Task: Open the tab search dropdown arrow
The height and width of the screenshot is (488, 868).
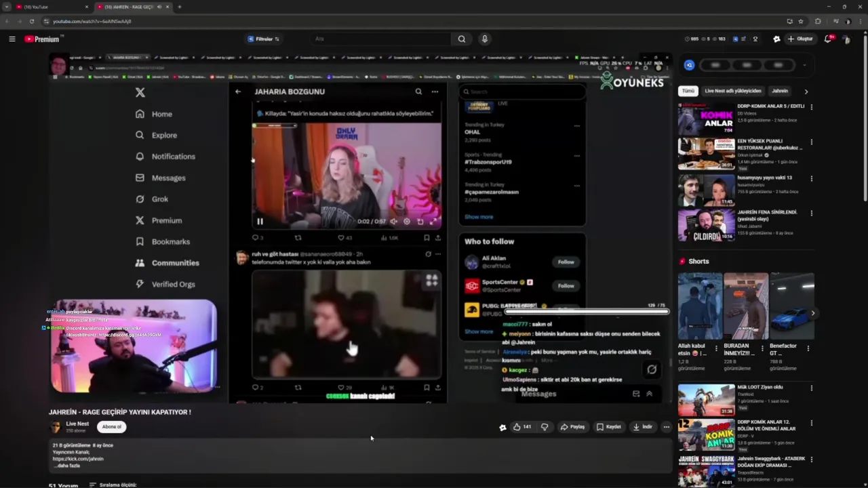Action: coord(7,7)
